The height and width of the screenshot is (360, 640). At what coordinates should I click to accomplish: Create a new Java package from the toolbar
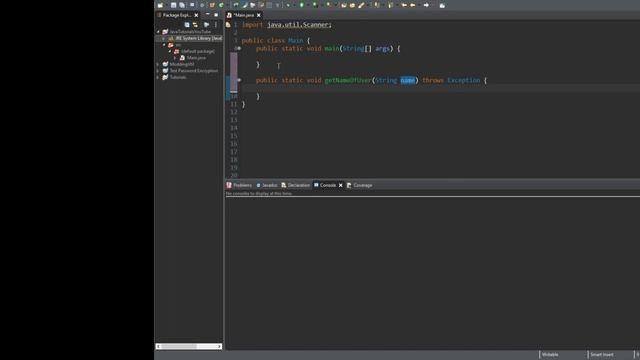point(212,5)
